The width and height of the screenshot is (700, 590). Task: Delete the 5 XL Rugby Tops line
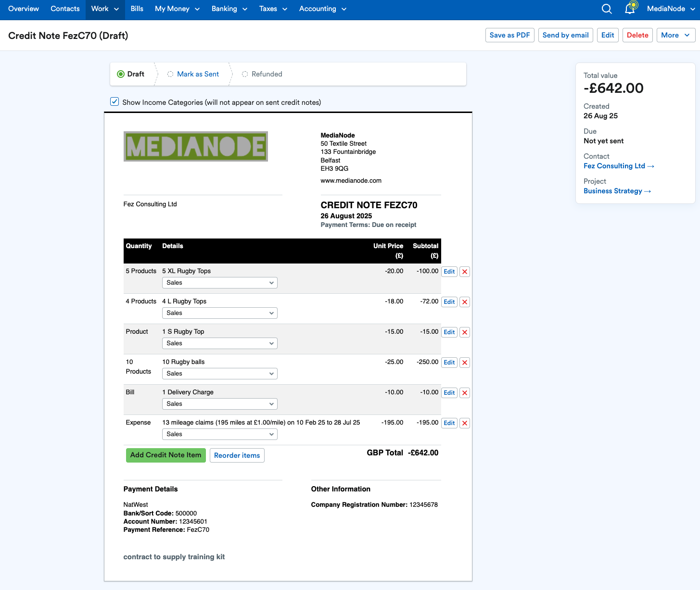[465, 272]
